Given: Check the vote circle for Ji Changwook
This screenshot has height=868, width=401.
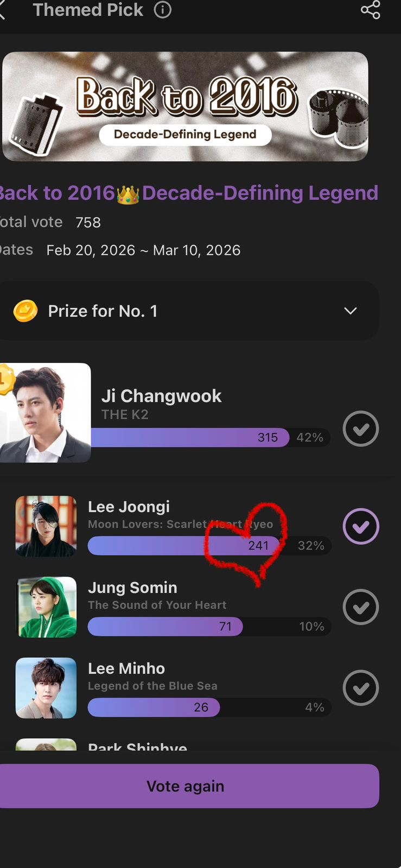Looking at the screenshot, I should [x=361, y=429].
